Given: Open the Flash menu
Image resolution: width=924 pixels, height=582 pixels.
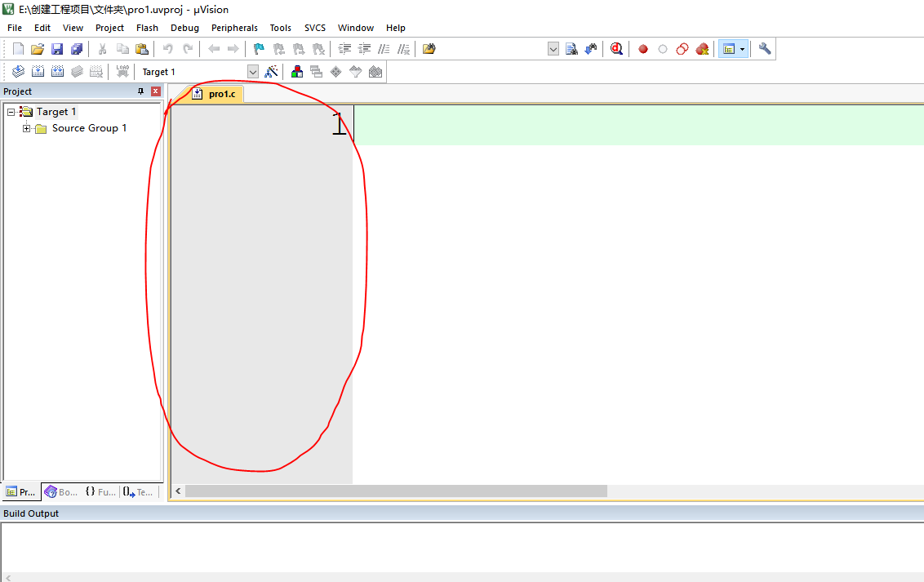Looking at the screenshot, I should coord(147,28).
